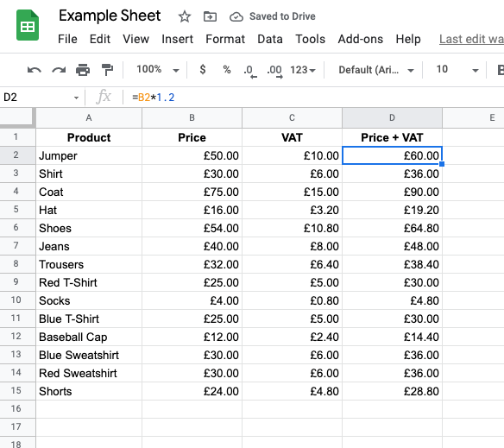
Task: Select the paint format roller icon
Action: (107, 70)
